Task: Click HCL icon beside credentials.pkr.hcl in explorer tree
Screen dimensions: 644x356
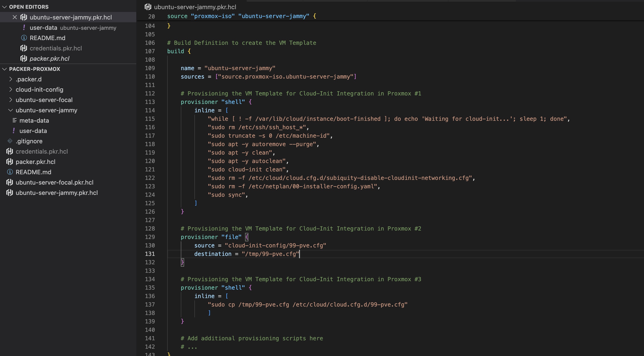Action: tap(10, 151)
